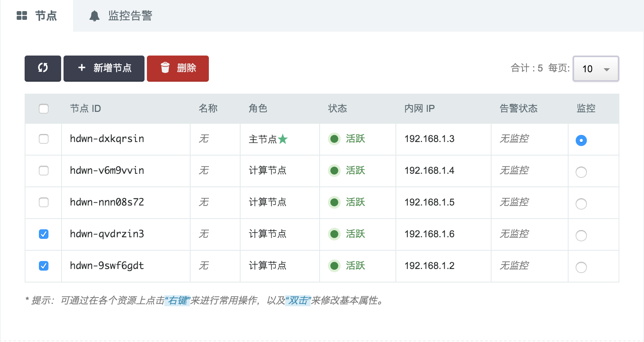Viewport: 644px width, 342px height.
Task: Click the 节点 ID column header
Action: [85, 109]
